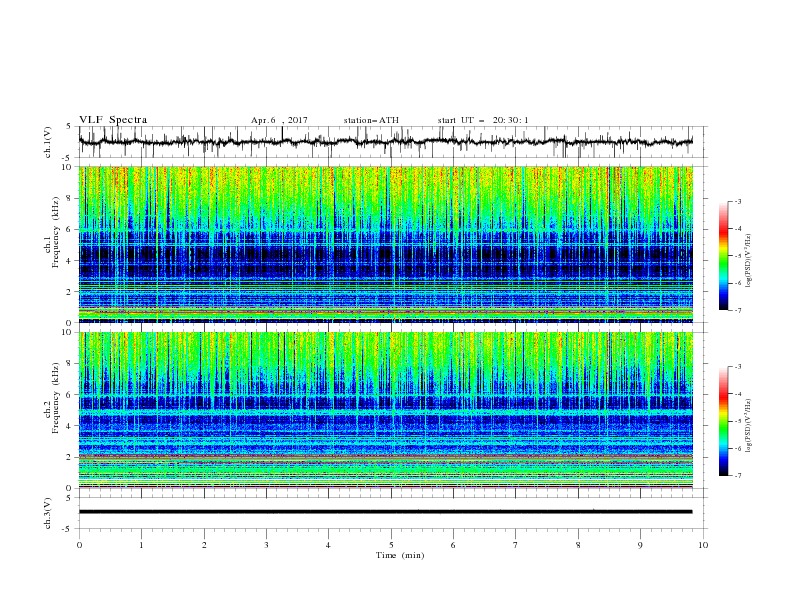The height and width of the screenshot is (612, 792).
Task: Click the "-7" label on ch.1 colorbar
Action: pyautogui.click(x=737, y=310)
